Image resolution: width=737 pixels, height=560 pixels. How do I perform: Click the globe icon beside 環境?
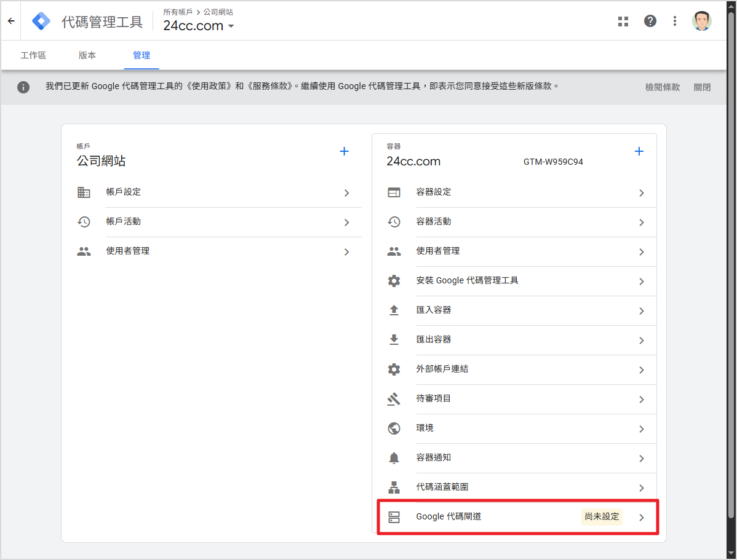point(394,428)
